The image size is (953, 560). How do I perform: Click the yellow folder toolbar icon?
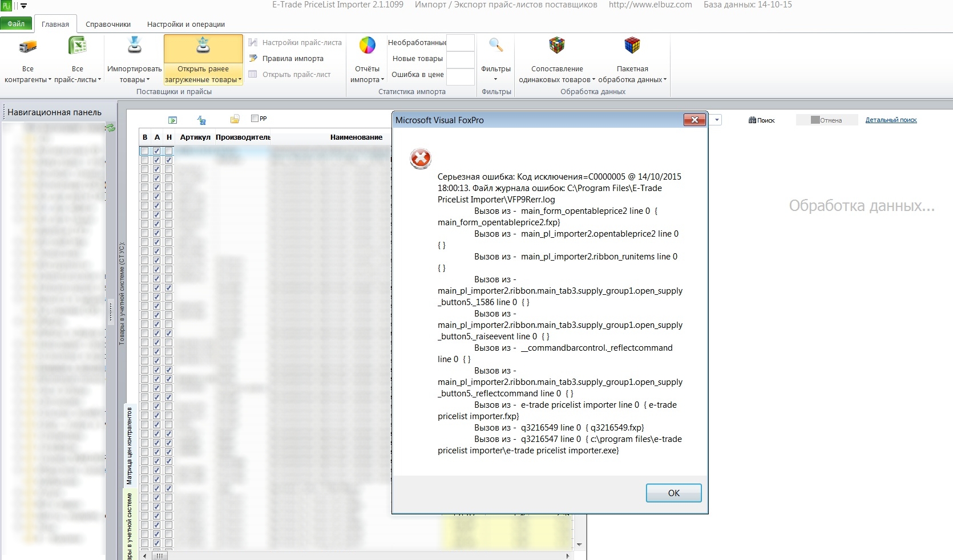point(235,119)
